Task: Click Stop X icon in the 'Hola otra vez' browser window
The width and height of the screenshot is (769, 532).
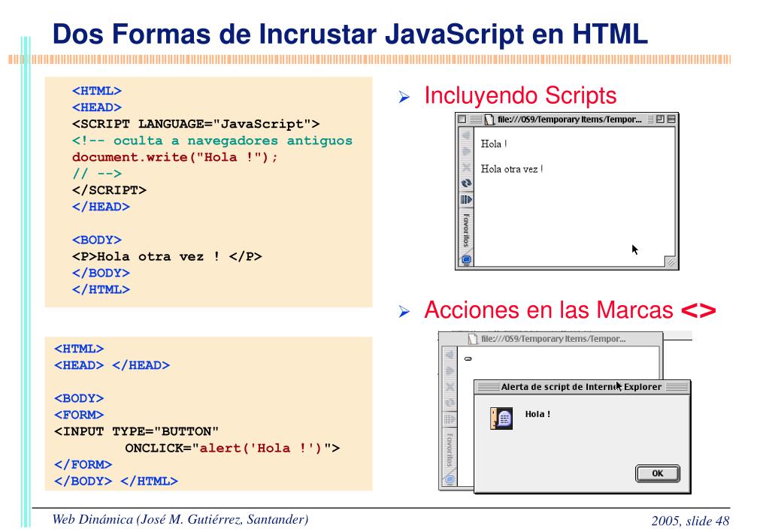Action: [x=466, y=168]
